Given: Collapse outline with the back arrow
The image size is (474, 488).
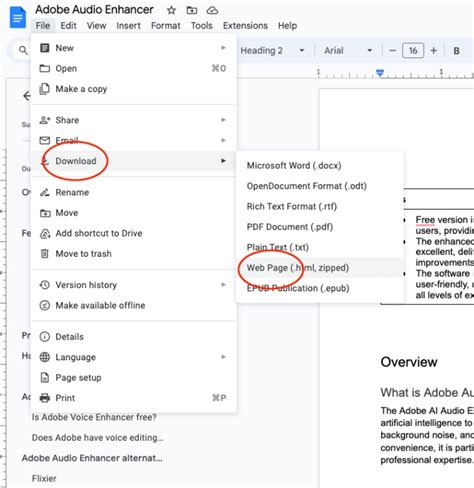Looking at the screenshot, I should [27, 96].
